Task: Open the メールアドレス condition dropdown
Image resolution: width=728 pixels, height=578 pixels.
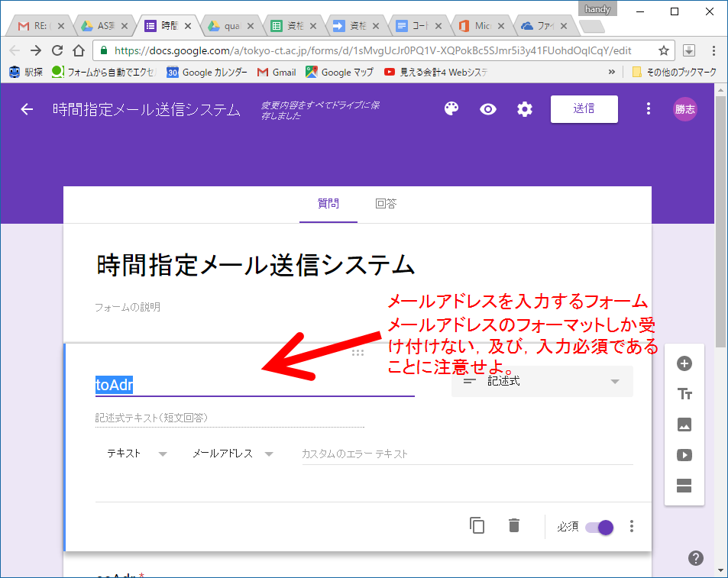Action: (226, 453)
